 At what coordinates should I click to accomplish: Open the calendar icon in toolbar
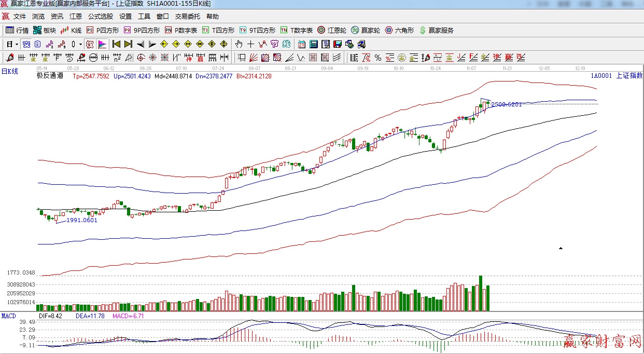(x=302, y=44)
